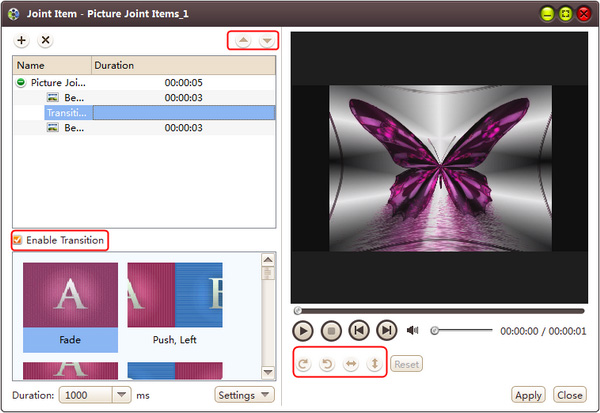Click the butterfly preview image

tap(440, 168)
